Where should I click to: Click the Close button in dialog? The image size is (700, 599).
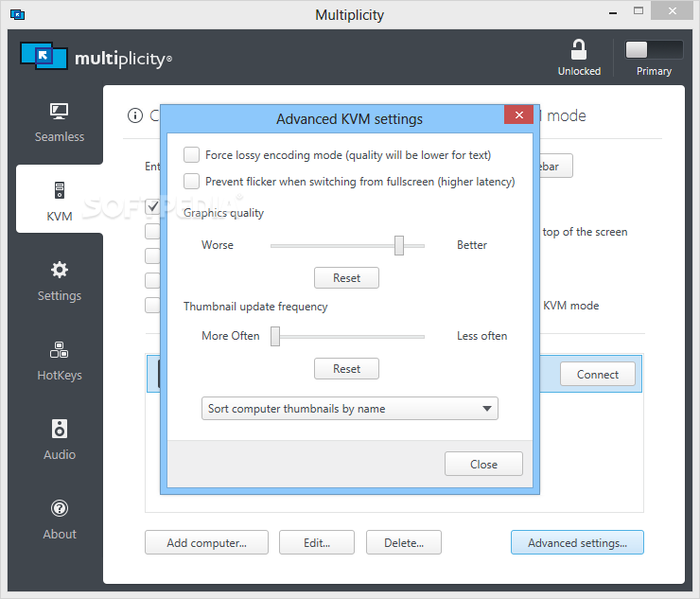tap(483, 464)
